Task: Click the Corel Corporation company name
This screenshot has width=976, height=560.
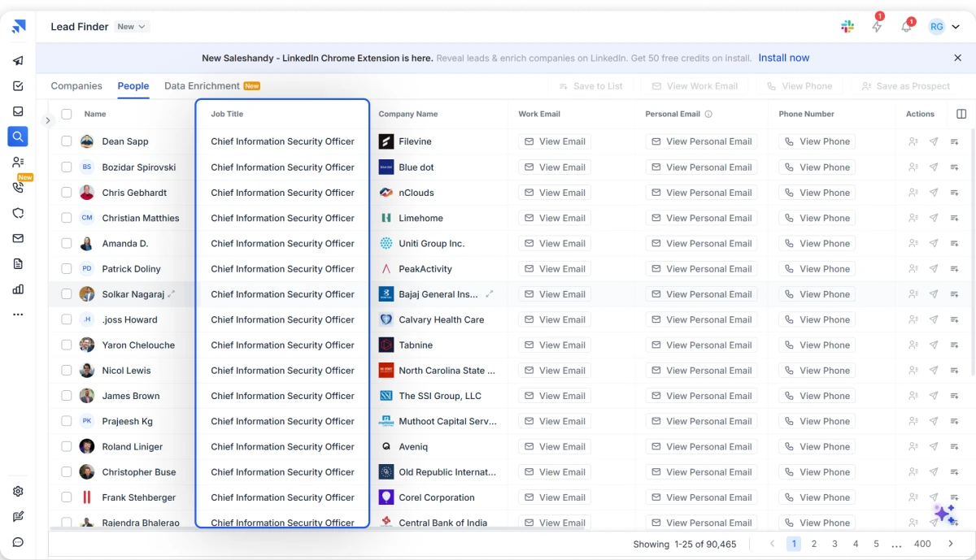Action: click(437, 497)
